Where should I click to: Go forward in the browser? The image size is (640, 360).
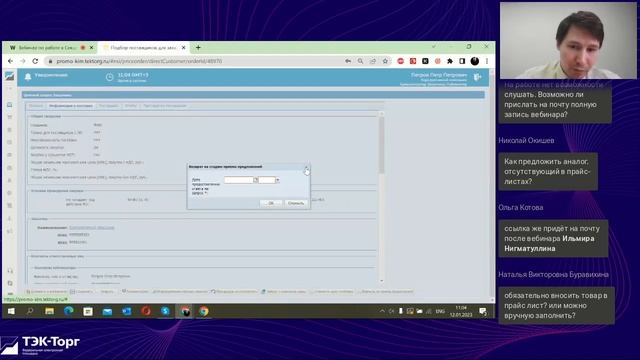(x=23, y=61)
